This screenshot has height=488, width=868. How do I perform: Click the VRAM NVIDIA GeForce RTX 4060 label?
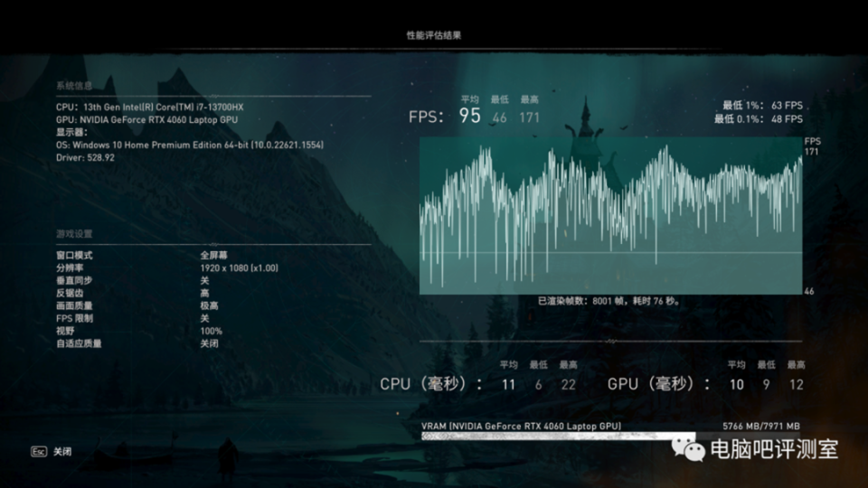(521, 426)
